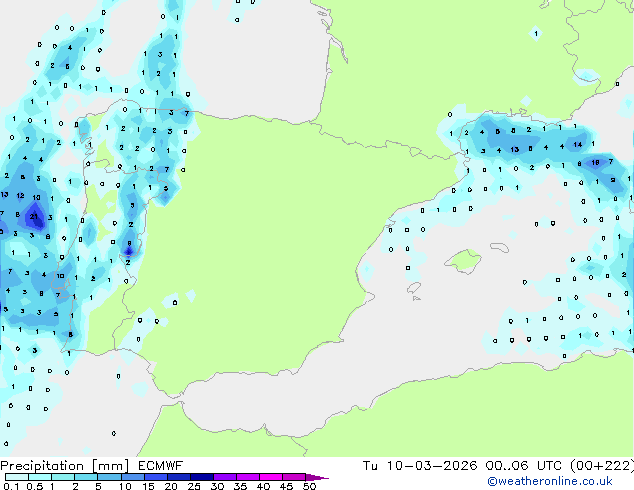Pick the 30–35 mm purple legend swatch
The image size is (634, 490).
pyautogui.click(x=225, y=477)
